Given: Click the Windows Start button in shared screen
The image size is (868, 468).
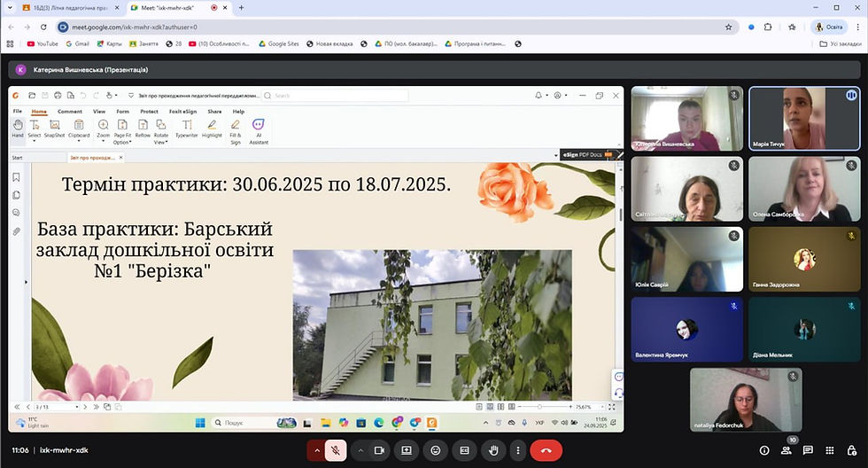Looking at the screenshot, I should pos(200,423).
